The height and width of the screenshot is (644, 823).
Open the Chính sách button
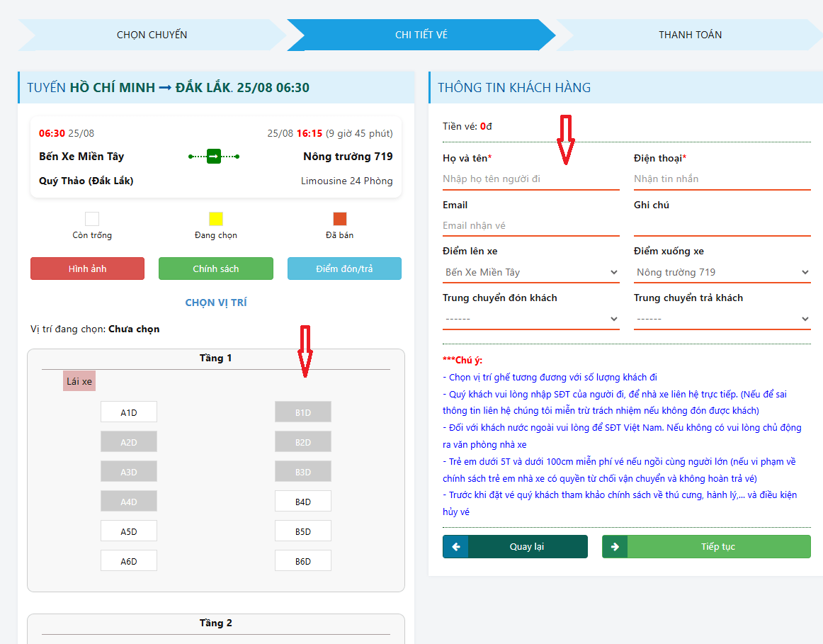tap(215, 269)
